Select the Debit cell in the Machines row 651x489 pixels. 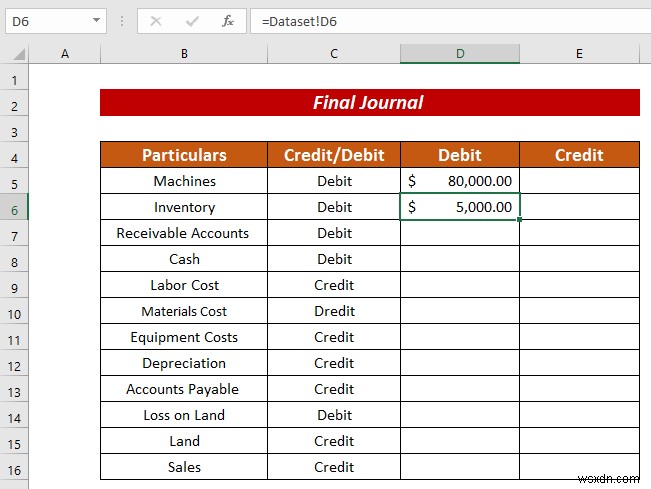pyautogui.click(x=334, y=181)
